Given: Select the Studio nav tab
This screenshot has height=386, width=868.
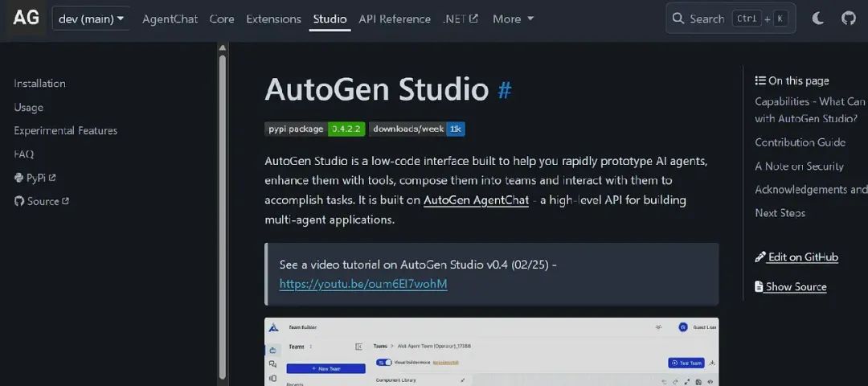Looking at the screenshot, I should 330,18.
